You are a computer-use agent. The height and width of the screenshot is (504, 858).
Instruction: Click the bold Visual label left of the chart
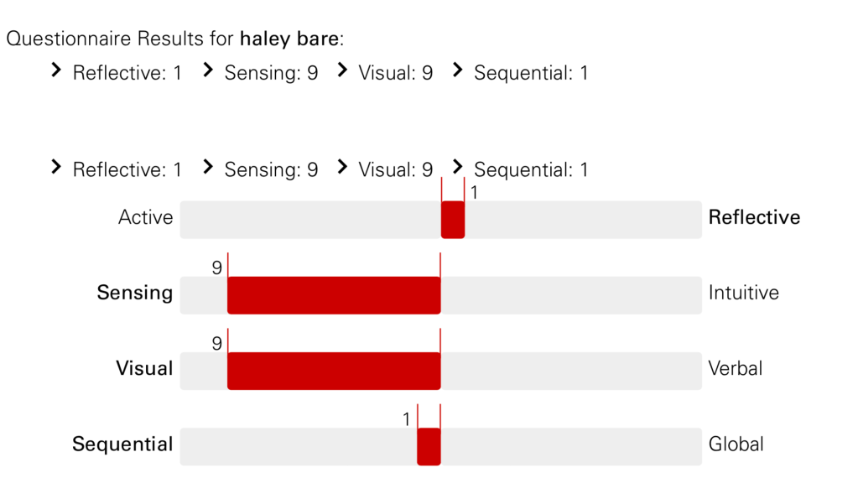tap(144, 369)
